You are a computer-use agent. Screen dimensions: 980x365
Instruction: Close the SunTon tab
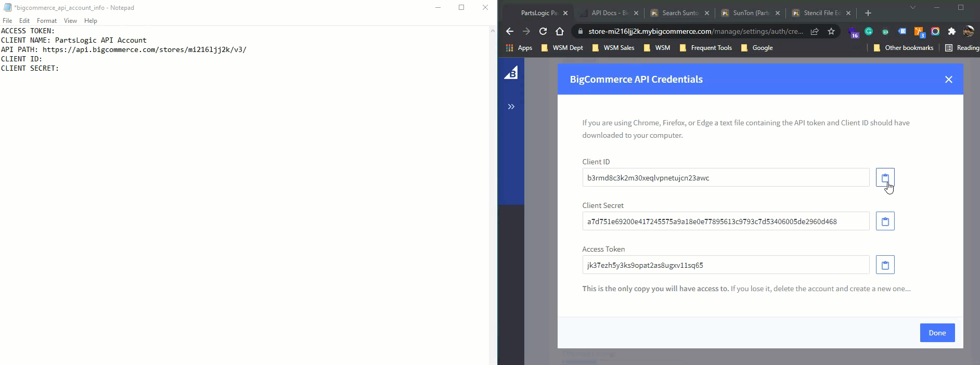(778, 13)
